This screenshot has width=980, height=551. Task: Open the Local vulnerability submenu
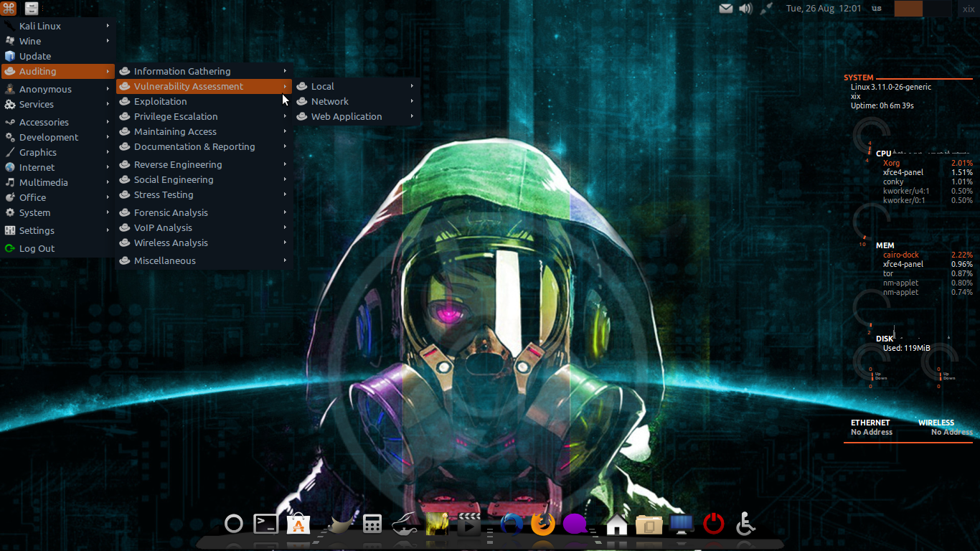tap(356, 86)
